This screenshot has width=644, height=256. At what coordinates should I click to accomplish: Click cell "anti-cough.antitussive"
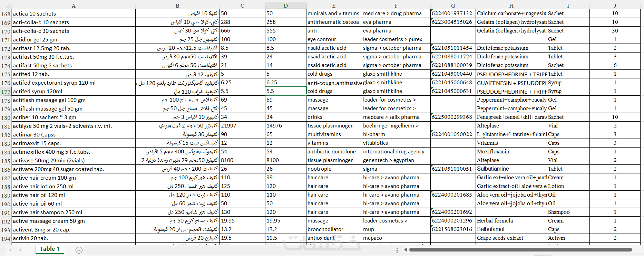pos(334,83)
